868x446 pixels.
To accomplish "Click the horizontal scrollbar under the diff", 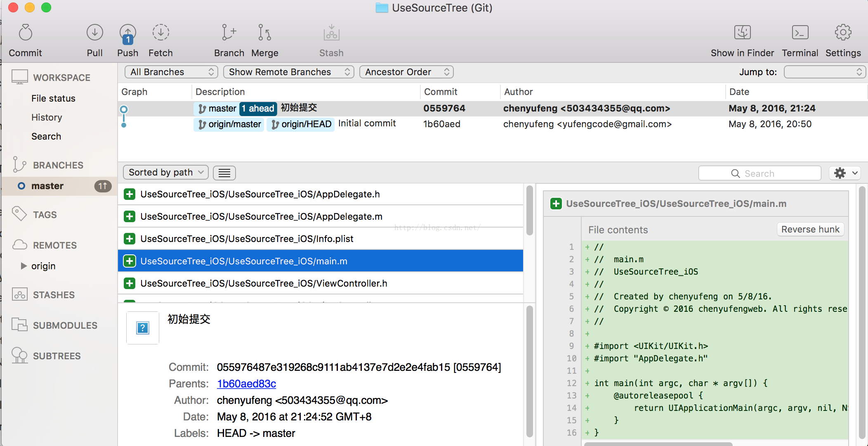I will (658, 444).
